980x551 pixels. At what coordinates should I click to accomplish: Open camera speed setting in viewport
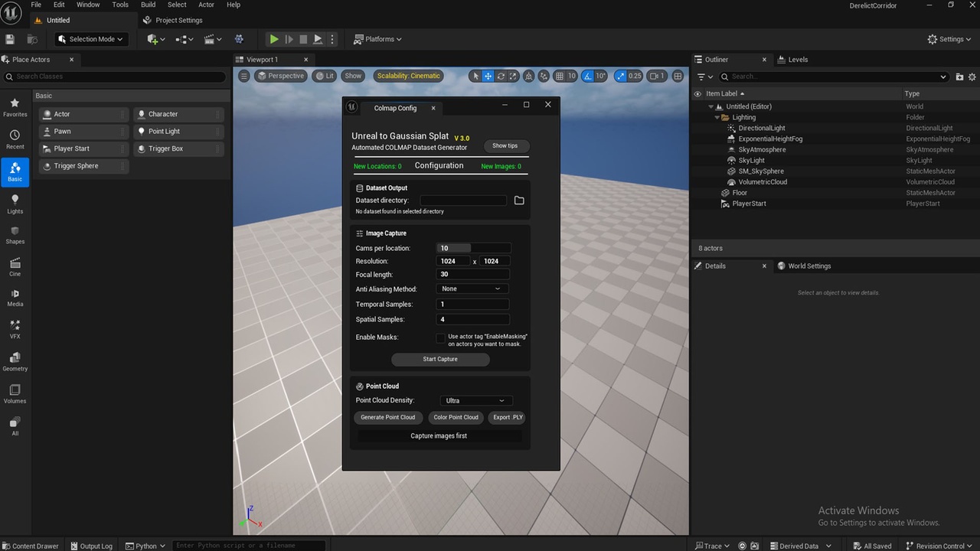[657, 76]
